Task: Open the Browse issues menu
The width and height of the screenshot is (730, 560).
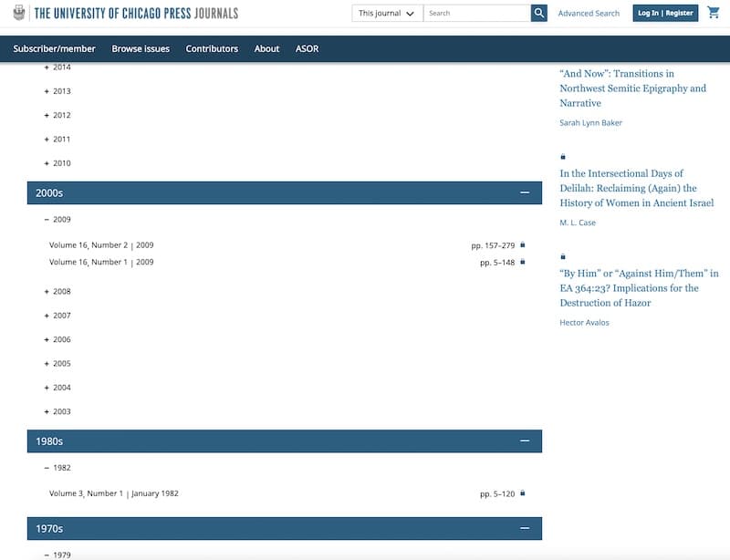Action: point(141,49)
